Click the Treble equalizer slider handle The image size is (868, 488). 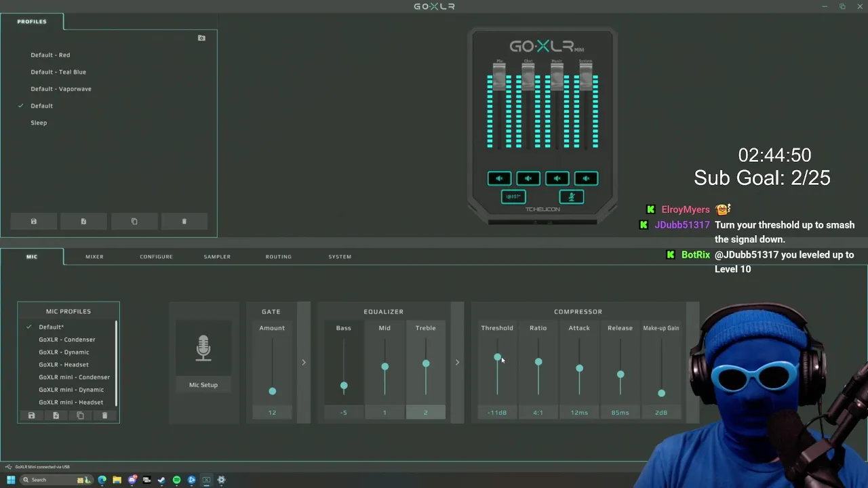coord(426,364)
